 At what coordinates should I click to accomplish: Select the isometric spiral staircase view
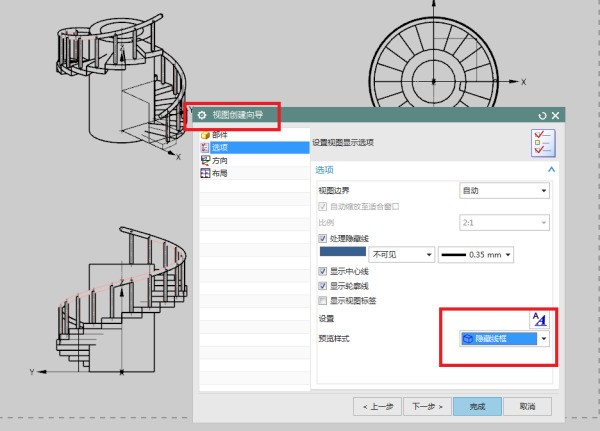click(122, 82)
